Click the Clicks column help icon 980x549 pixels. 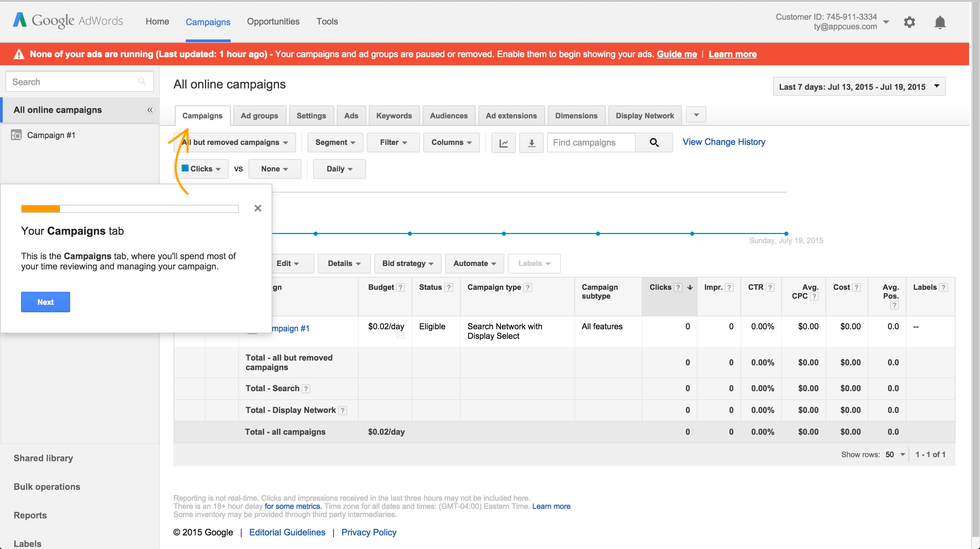pos(678,287)
